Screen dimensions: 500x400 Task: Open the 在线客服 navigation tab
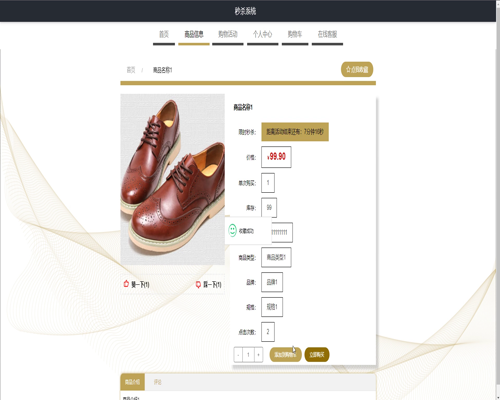tap(327, 34)
